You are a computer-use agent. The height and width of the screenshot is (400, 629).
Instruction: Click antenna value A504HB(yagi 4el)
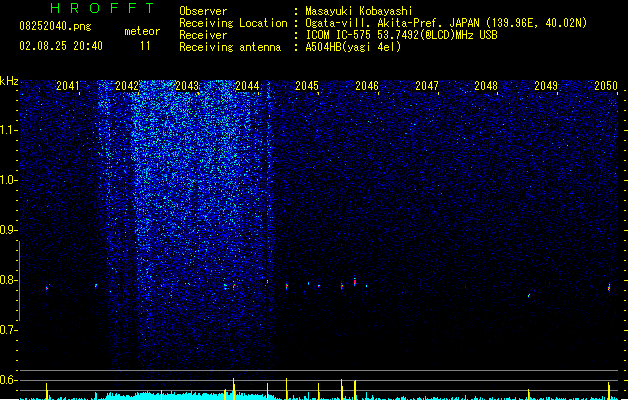[353, 47]
